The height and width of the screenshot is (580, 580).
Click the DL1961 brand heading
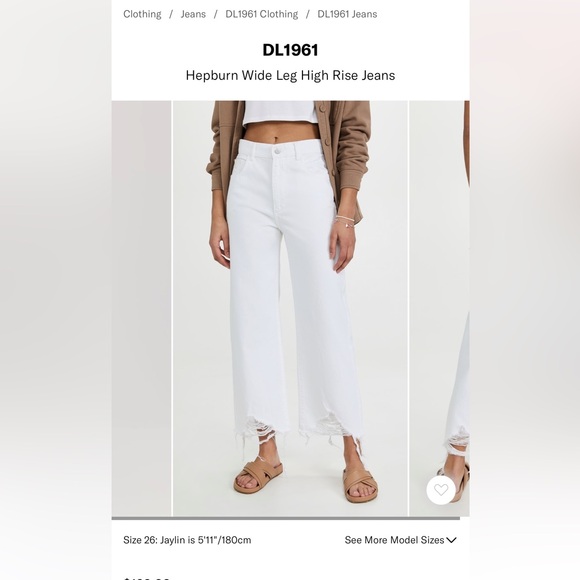[x=290, y=50]
